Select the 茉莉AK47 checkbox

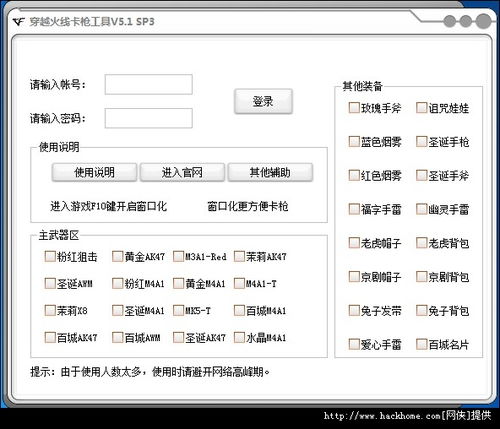[239, 256]
